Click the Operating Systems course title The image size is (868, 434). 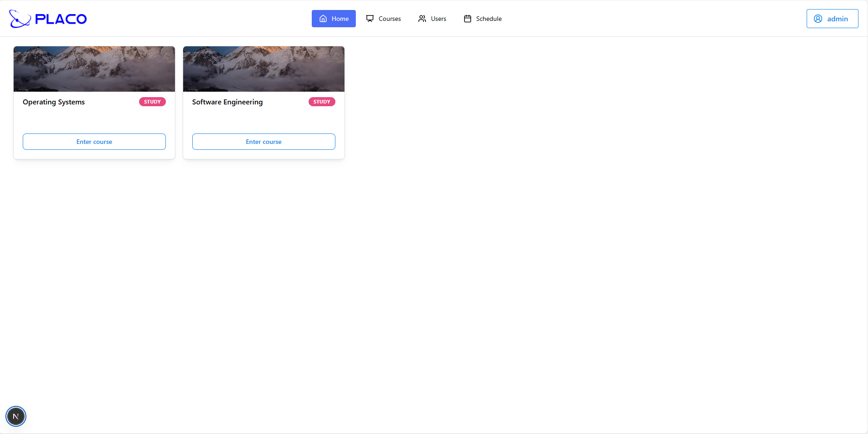[54, 102]
